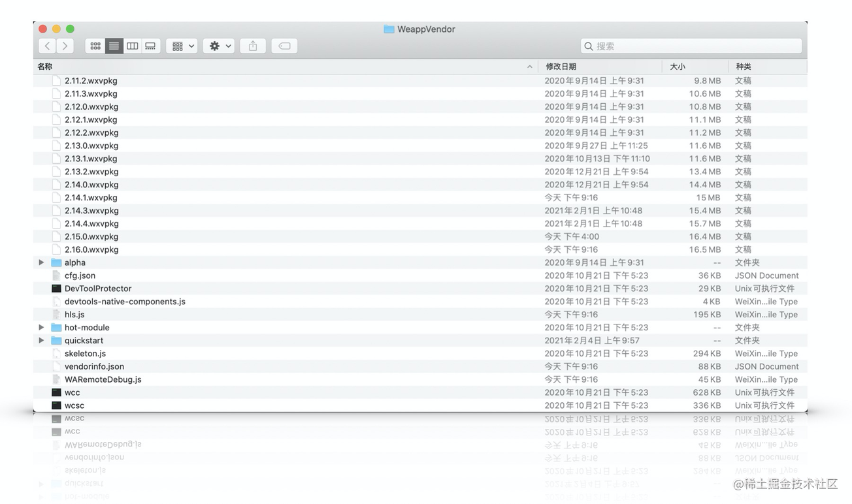Select the quickstart folder icon
Screen dimensions: 852x504
(x=56, y=340)
